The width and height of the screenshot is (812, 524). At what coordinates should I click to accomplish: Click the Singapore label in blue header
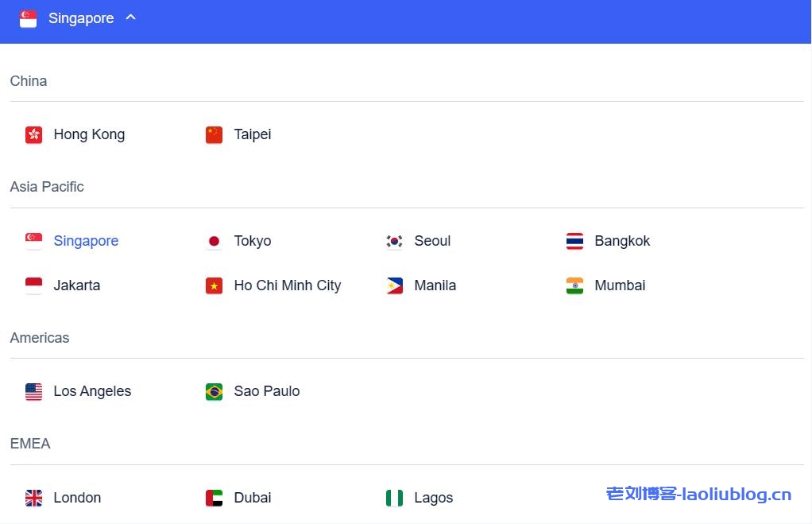pyautogui.click(x=81, y=18)
